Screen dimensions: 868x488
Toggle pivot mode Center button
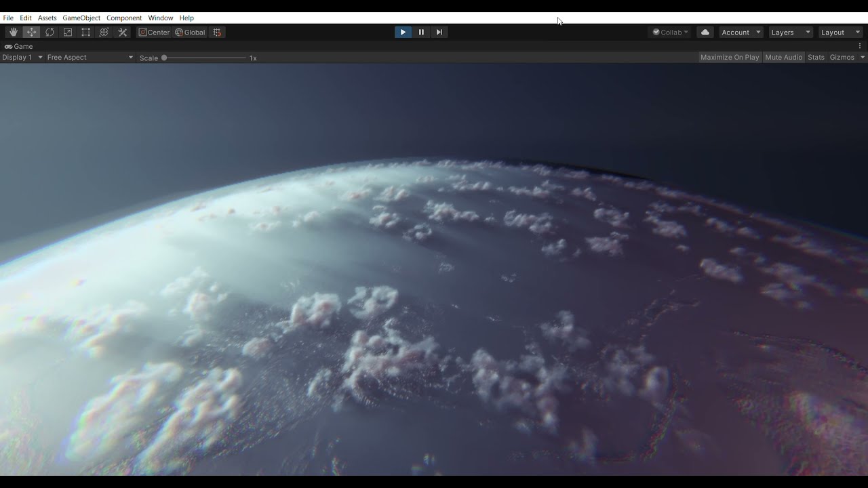click(x=155, y=33)
